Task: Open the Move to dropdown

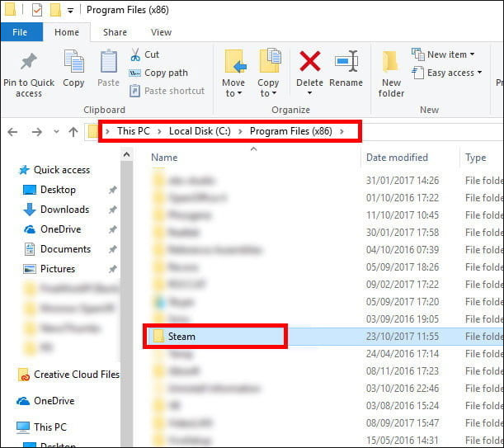Action: (x=233, y=73)
